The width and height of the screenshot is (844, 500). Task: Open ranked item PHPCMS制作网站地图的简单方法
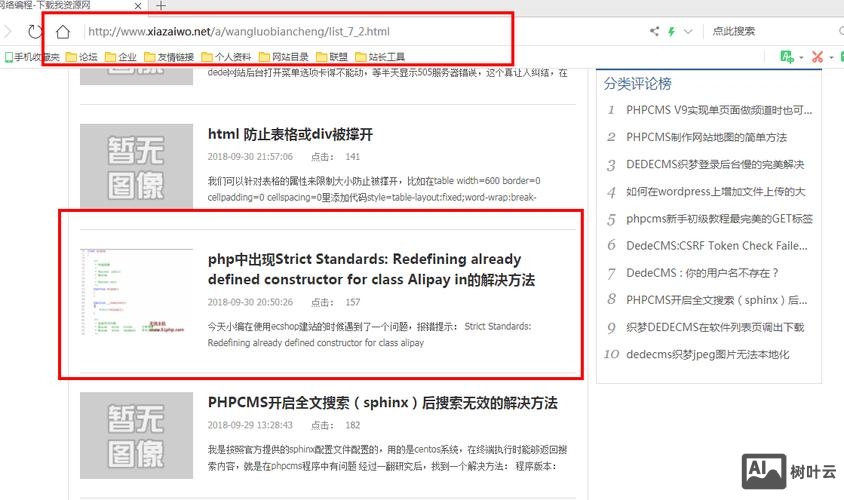pyautogui.click(x=706, y=137)
